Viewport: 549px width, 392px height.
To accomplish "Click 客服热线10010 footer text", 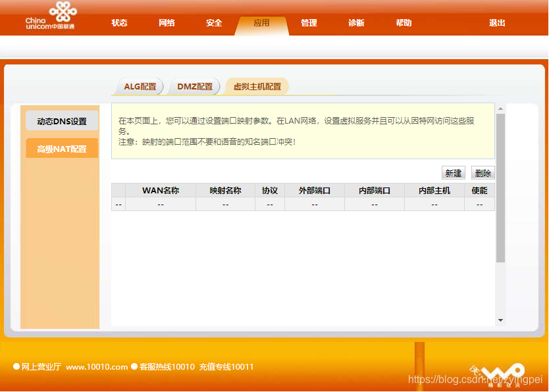I will pyautogui.click(x=167, y=367).
